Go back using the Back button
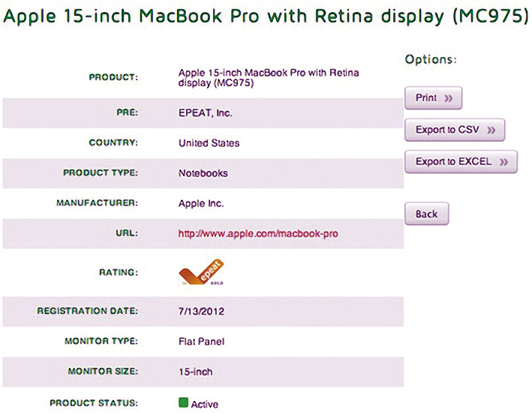The height and width of the screenshot is (413, 532). 427,214
